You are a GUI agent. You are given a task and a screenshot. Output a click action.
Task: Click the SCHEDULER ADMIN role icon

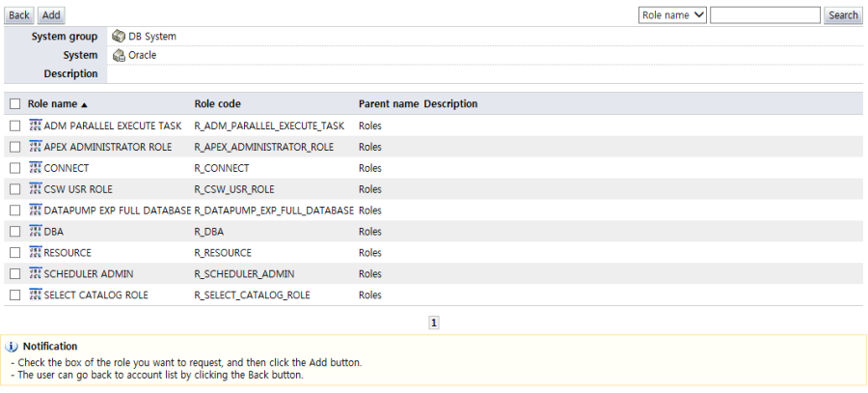click(x=36, y=273)
